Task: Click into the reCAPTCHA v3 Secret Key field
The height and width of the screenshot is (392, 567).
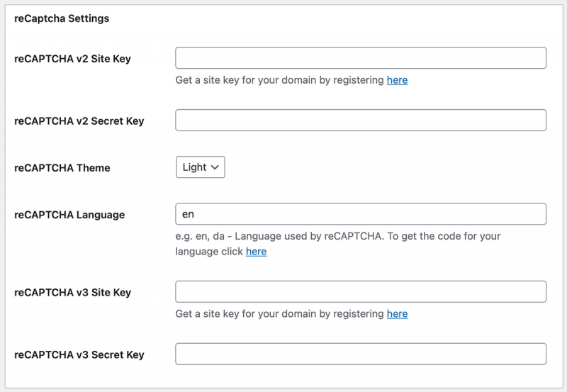Action: (361, 354)
